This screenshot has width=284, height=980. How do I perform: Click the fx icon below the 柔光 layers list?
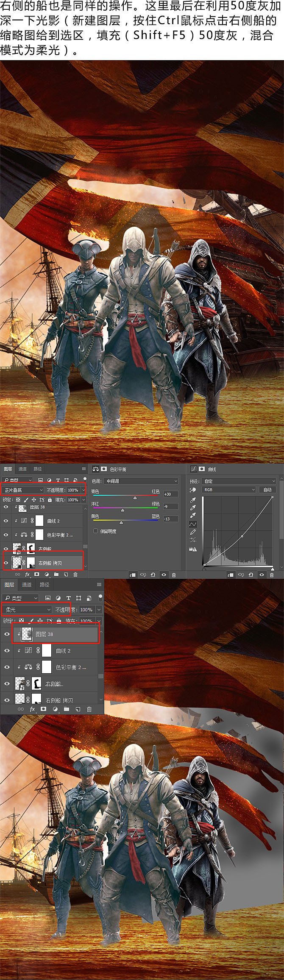point(32,709)
